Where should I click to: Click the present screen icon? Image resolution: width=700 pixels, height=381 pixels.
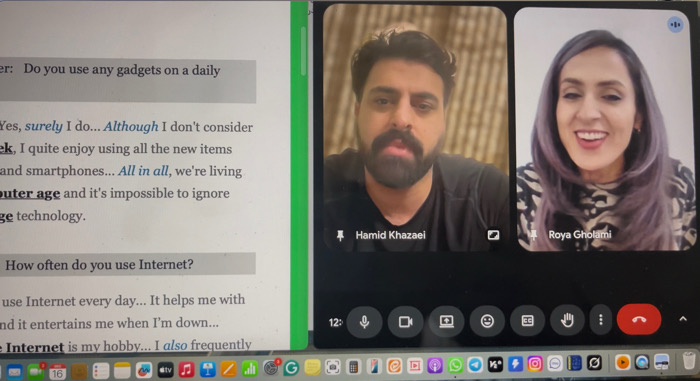[446, 321]
